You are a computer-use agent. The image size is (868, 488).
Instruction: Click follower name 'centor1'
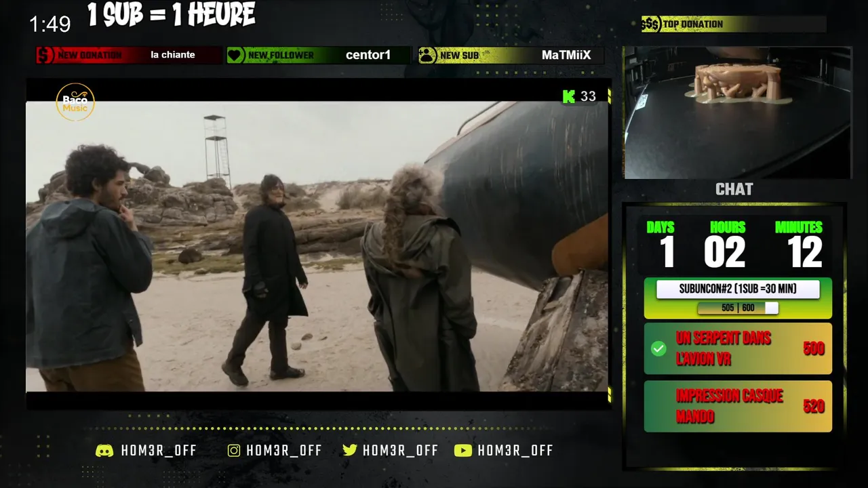click(368, 55)
